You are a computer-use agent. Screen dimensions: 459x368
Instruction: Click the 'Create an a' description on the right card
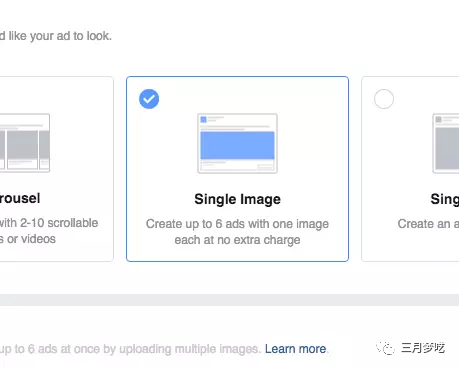(428, 224)
